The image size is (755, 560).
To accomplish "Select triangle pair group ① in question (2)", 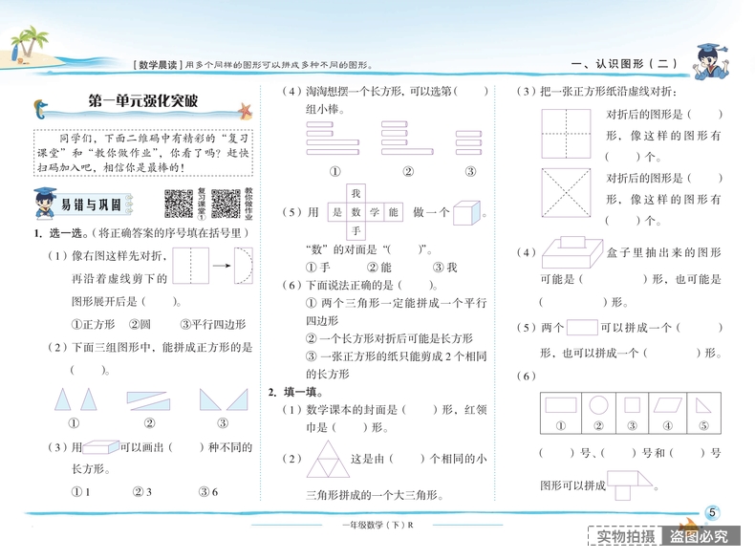I will click(x=75, y=399).
